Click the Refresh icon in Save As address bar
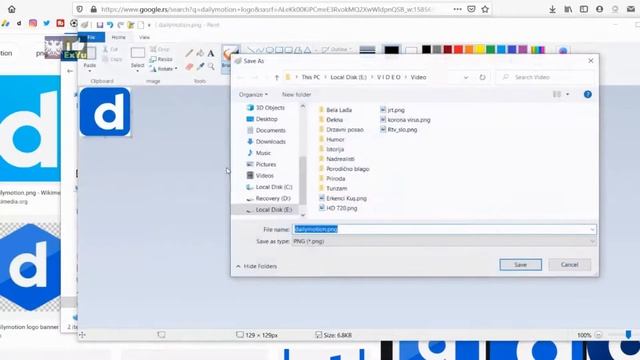Screen dimensions: 640x360 point(482,77)
